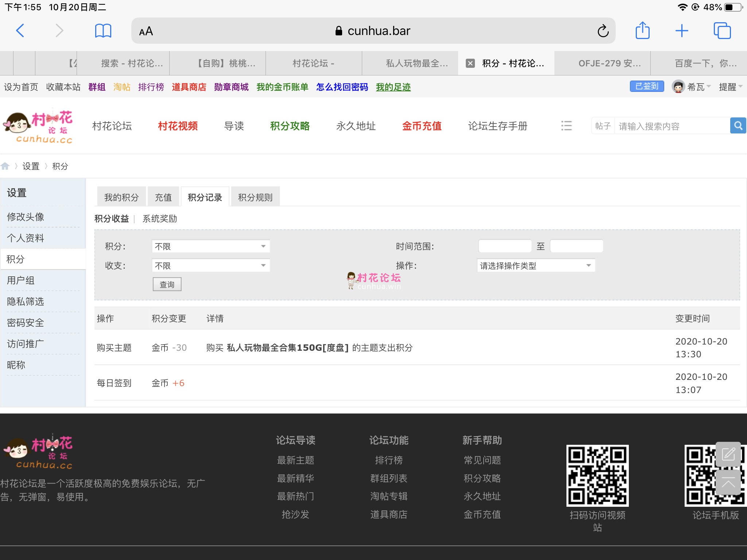Open footer link 最新主题
Image resolution: width=747 pixels, height=560 pixels.
(295, 460)
